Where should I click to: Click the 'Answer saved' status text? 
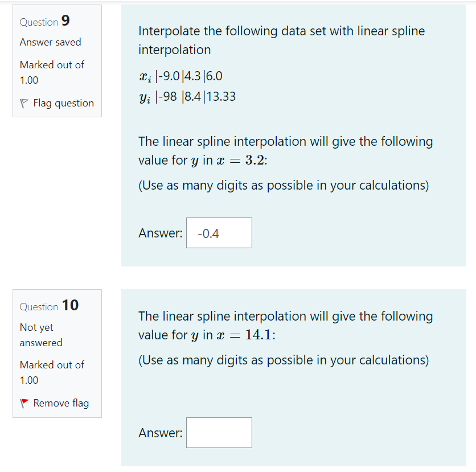click(50, 42)
